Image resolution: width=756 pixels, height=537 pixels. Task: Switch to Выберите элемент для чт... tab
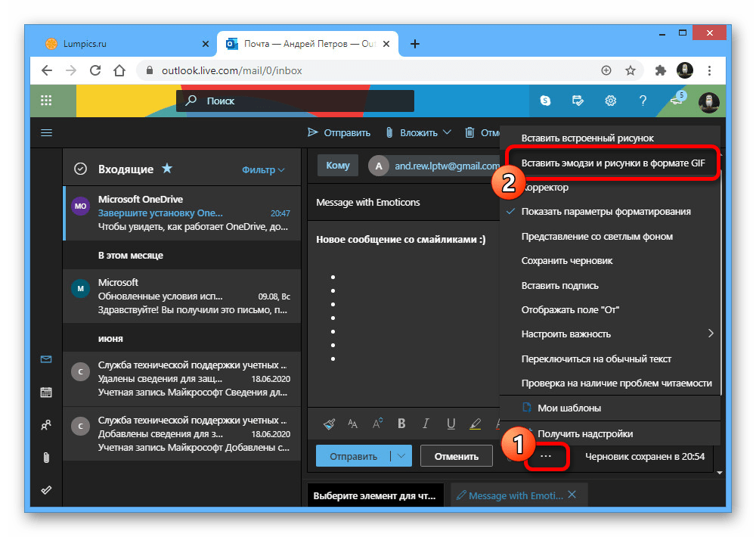point(375,495)
